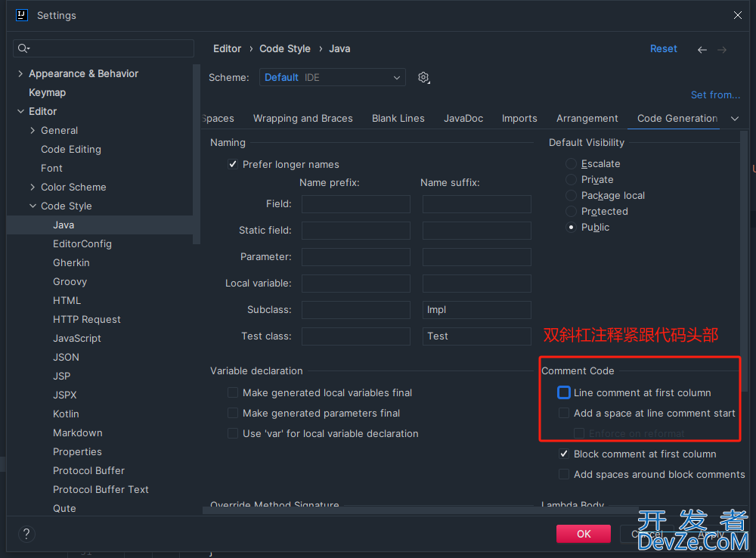Collapse the Editor tree node
756x558 pixels.
[x=20, y=111]
